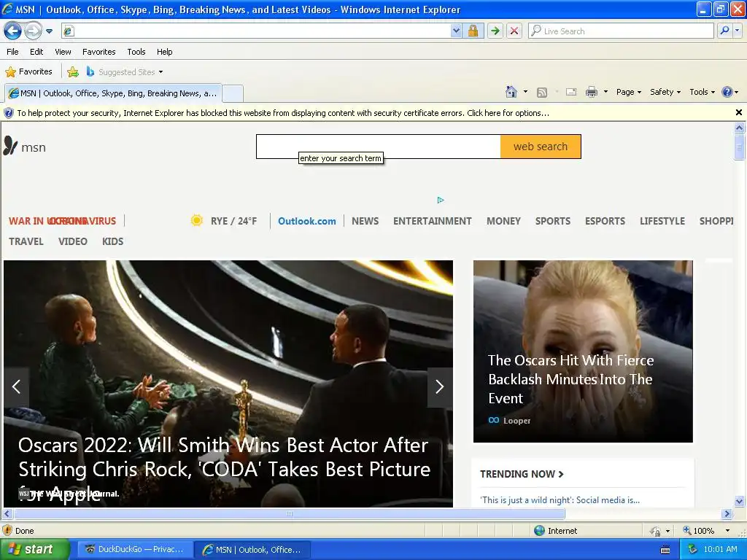Click the orange web search button
747x560 pixels.
(541, 146)
